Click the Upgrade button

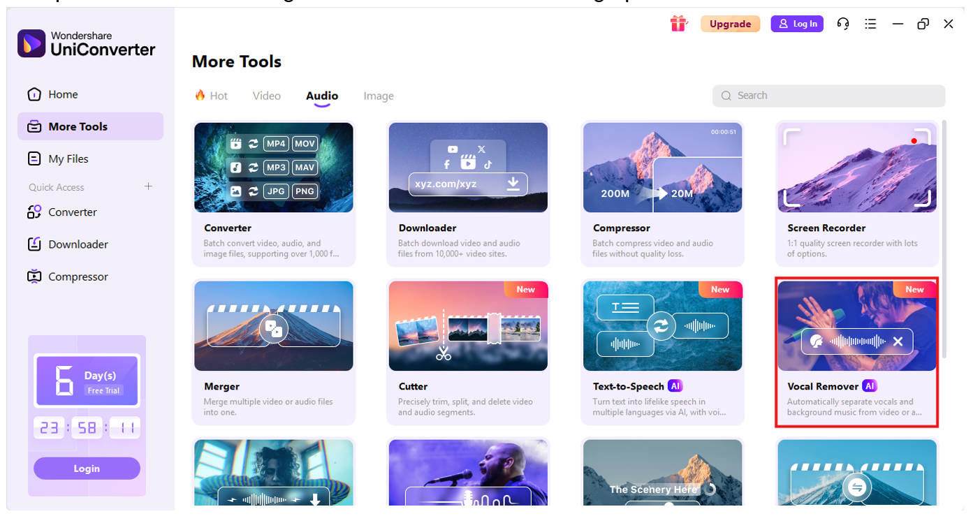click(x=730, y=24)
